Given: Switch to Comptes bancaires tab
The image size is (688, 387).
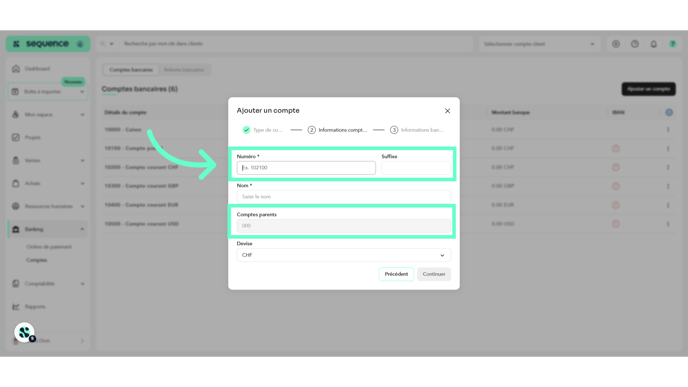Looking at the screenshot, I should [x=131, y=70].
